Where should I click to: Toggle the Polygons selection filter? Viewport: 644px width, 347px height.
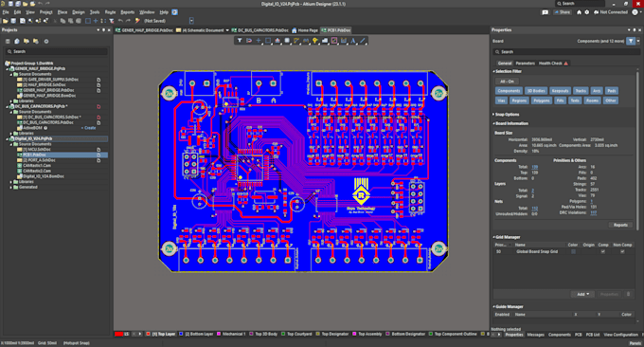542,100
